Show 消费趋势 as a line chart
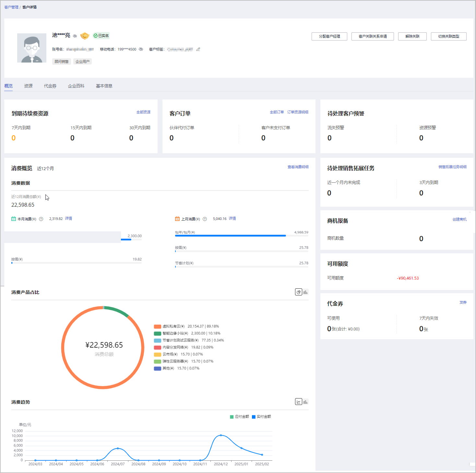The height and width of the screenshot is (473, 476). tap(298, 402)
